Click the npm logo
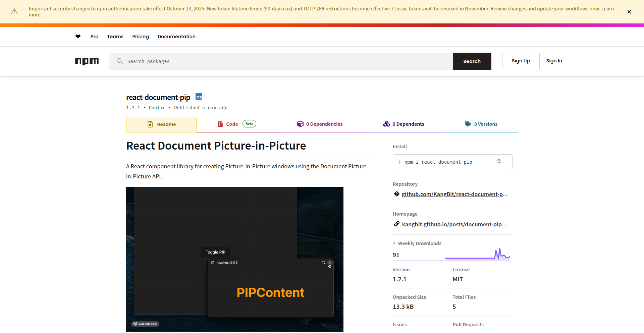This screenshot has height=333, width=644. point(87,61)
